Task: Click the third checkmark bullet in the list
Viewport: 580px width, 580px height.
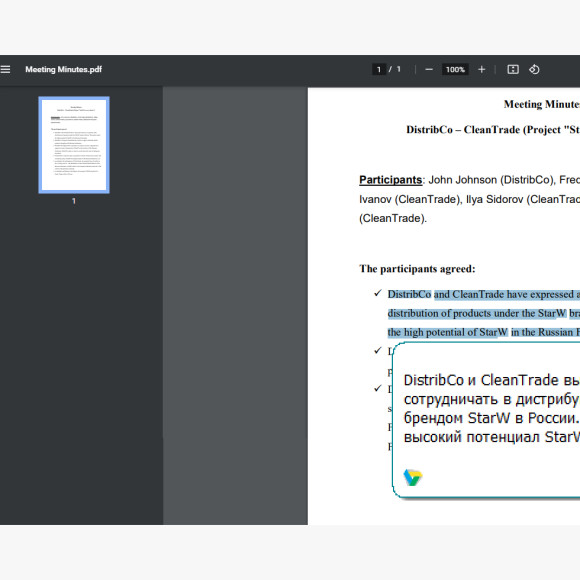Action: [377, 388]
